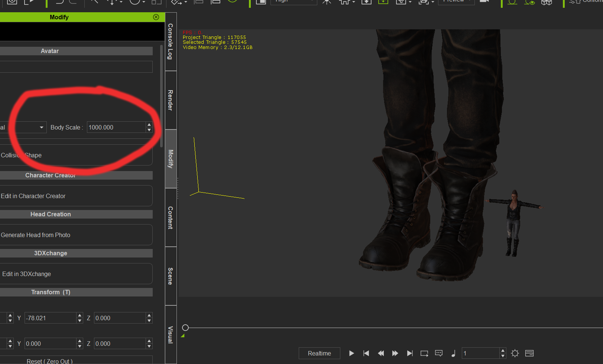Click Generate Head from Photo
The width and height of the screenshot is (603, 364).
pos(76,235)
